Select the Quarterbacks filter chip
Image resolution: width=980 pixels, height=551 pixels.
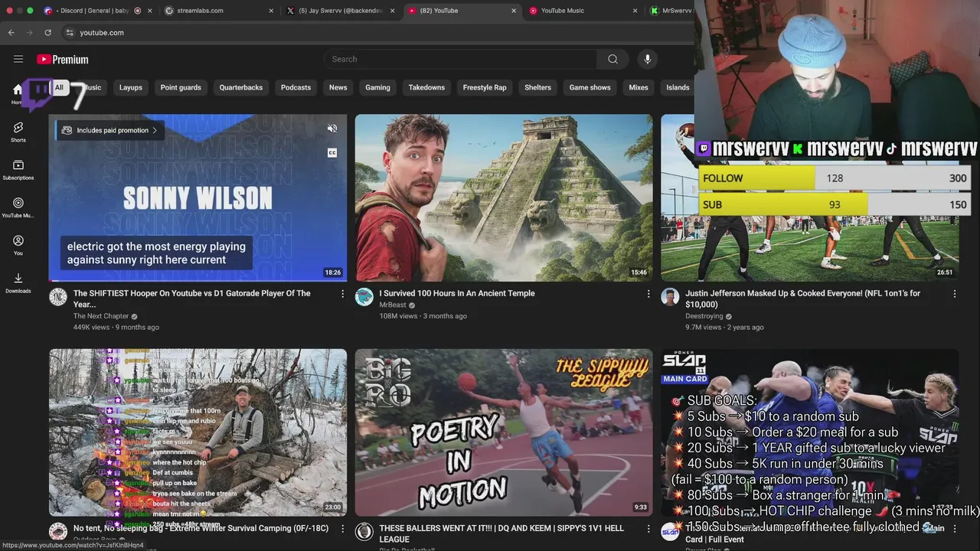point(241,87)
